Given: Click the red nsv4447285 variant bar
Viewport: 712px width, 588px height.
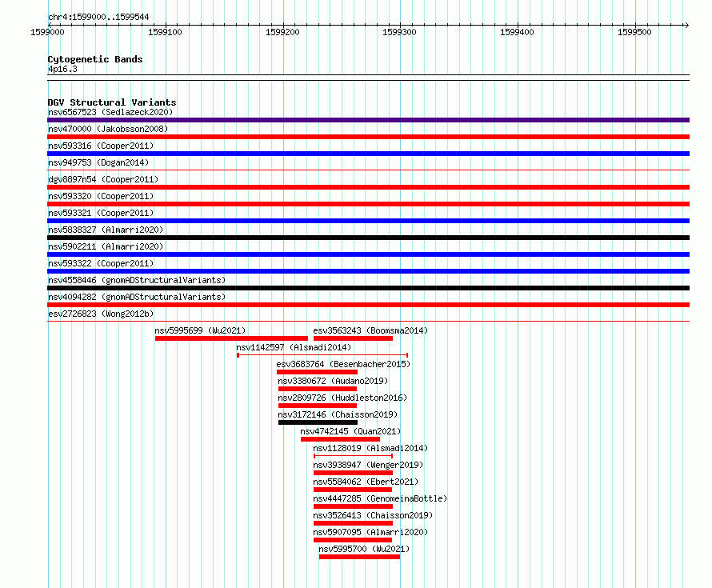Looking at the screenshot, I should 354,506.
